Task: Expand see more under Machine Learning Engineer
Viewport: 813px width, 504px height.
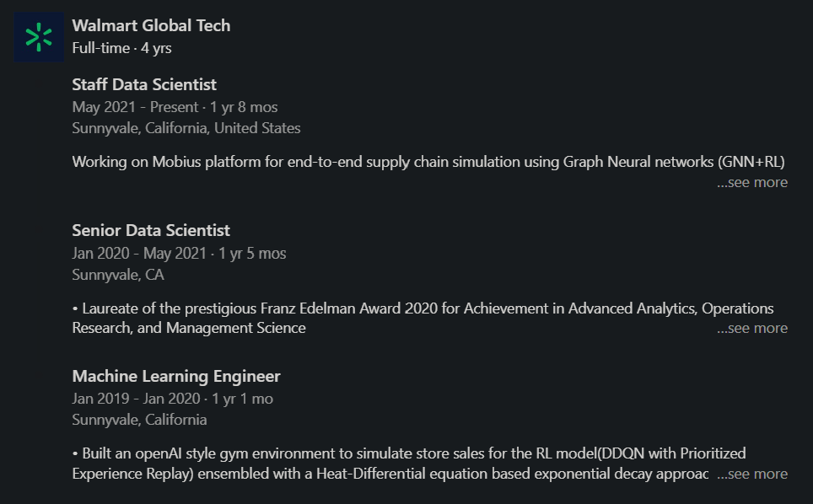Action: (x=752, y=474)
